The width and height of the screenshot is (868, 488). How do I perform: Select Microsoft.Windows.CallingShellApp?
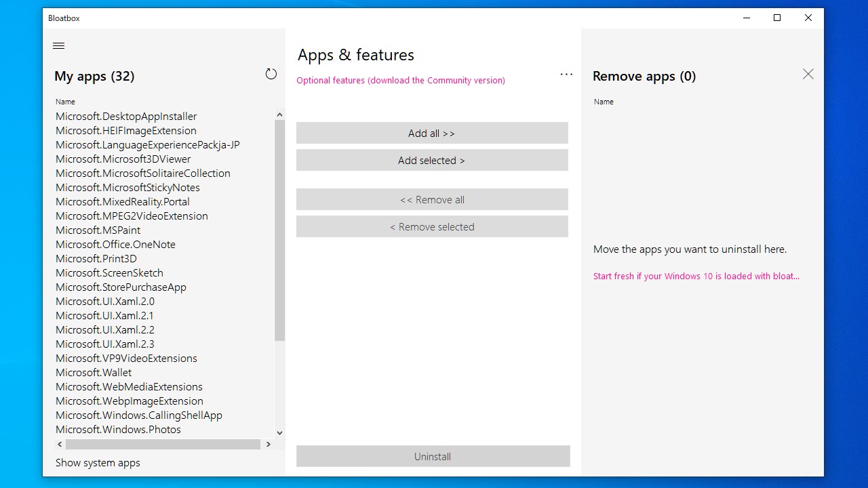(139, 415)
